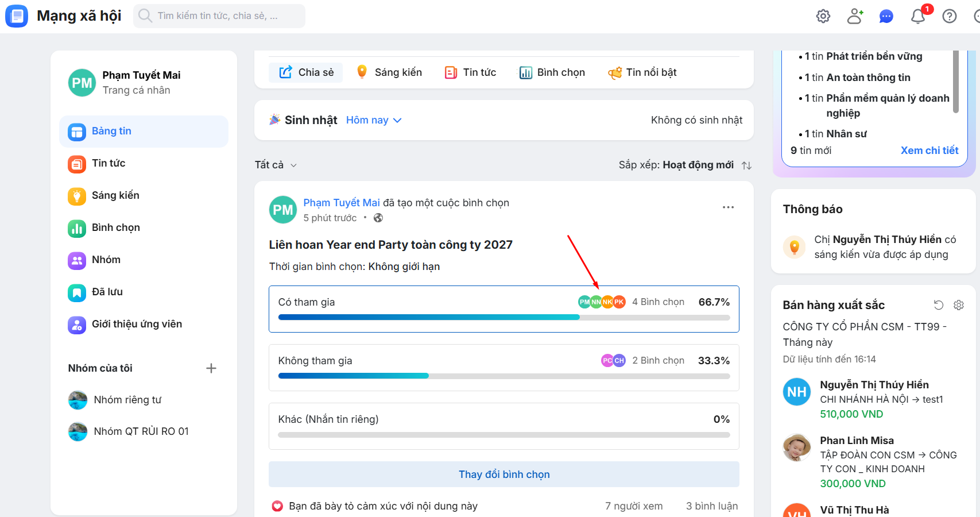Change sort order "Hoạt động mới"
This screenshot has height=517, width=980.
[x=698, y=165]
